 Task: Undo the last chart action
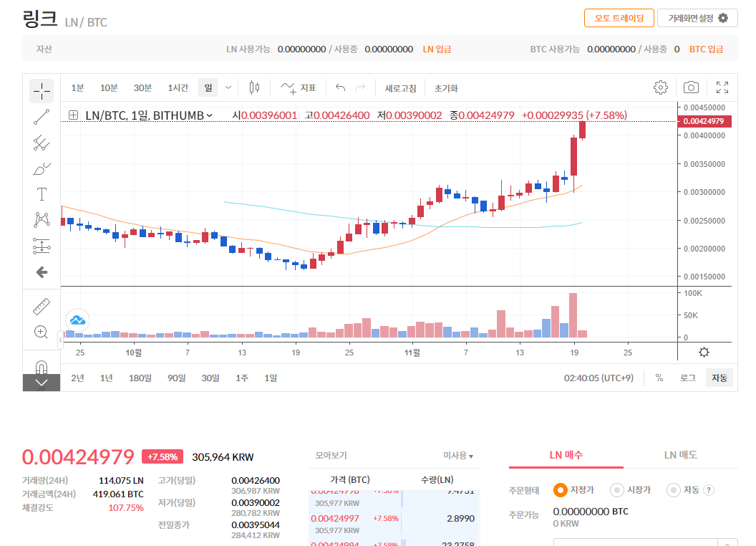pyautogui.click(x=340, y=87)
